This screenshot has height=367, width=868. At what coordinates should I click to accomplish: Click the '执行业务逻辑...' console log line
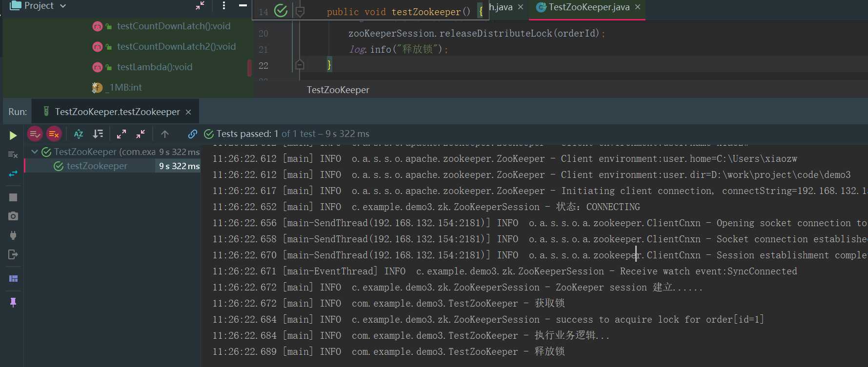coord(411,336)
